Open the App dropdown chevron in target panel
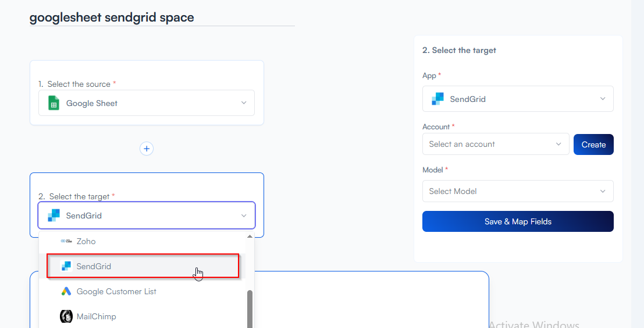This screenshot has width=644, height=328. coord(603,99)
